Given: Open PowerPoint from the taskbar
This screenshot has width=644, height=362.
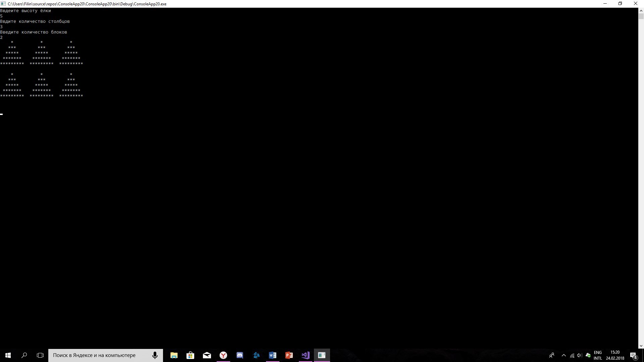Looking at the screenshot, I should 288,355.
